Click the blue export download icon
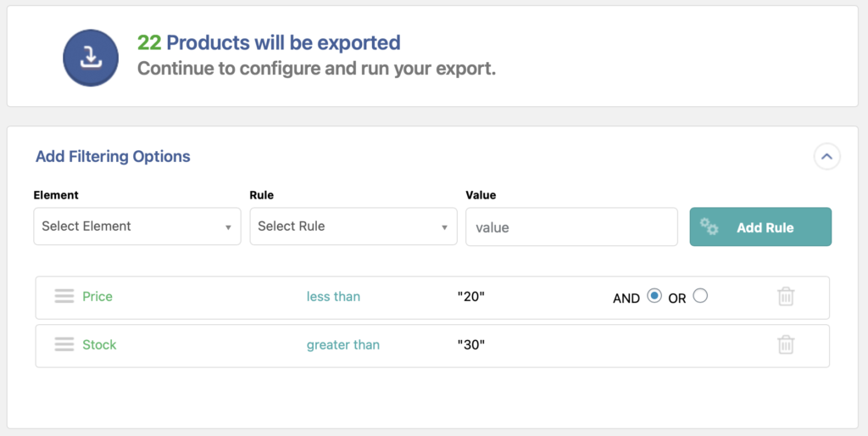This screenshot has height=436, width=868. click(90, 57)
